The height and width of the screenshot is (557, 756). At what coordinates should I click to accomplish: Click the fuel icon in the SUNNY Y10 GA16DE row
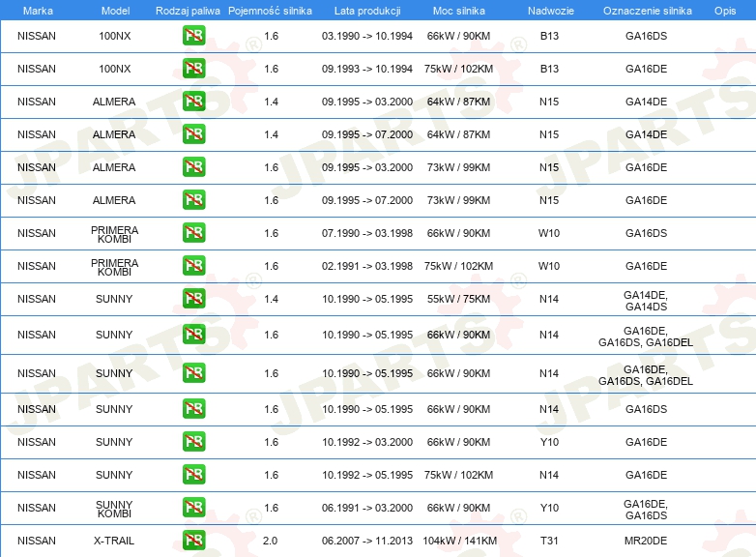tap(193, 441)
